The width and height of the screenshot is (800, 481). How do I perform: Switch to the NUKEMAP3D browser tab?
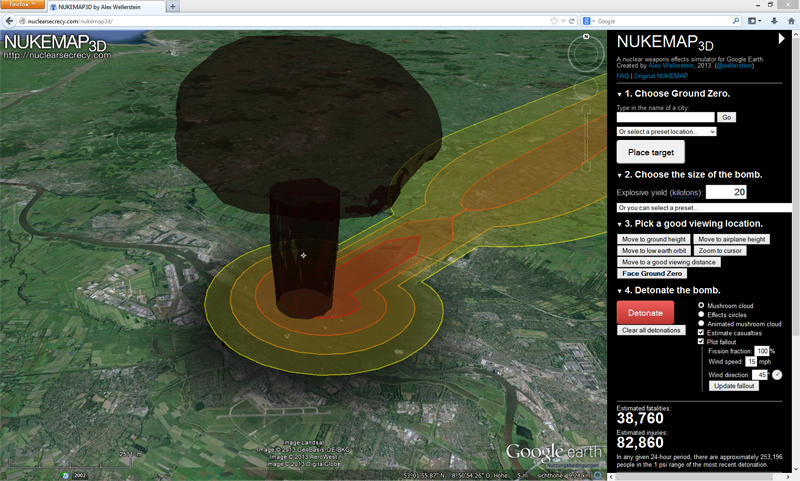[107, 7]
